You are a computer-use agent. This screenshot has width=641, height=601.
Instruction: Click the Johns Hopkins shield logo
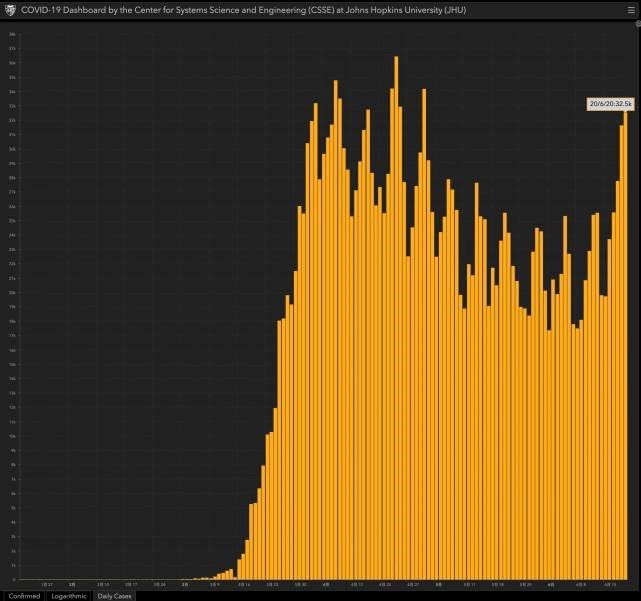(x=10, y=10)
